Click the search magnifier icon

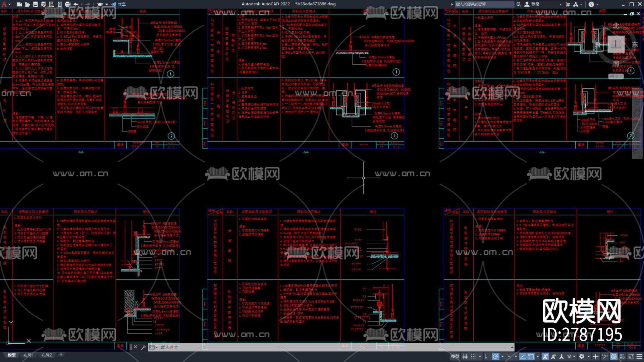518,4
